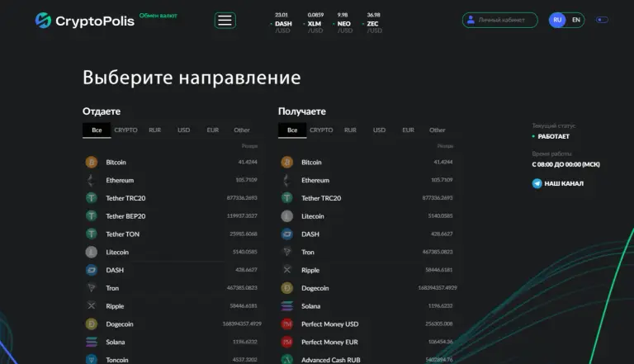Click Tether TON icon in Отдаете list
The height and width of the screenshot is (364, 634).
[92, 234]
